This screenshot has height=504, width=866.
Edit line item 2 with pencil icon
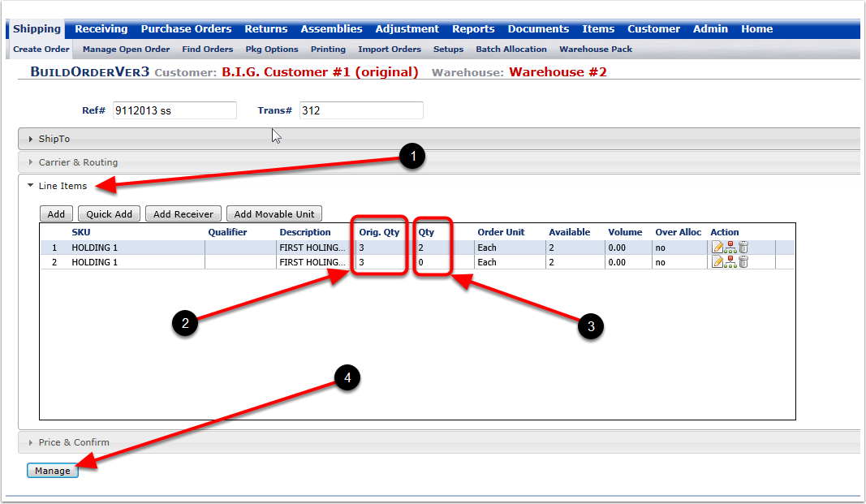click(717, 261)
